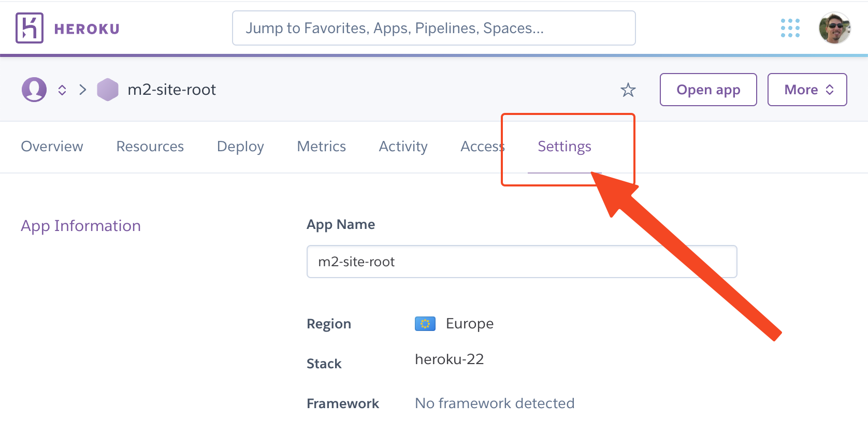The height and width of the screenshot is (433, 868).
Task: Click the Europe region flag icon
Action: [425, 324]
